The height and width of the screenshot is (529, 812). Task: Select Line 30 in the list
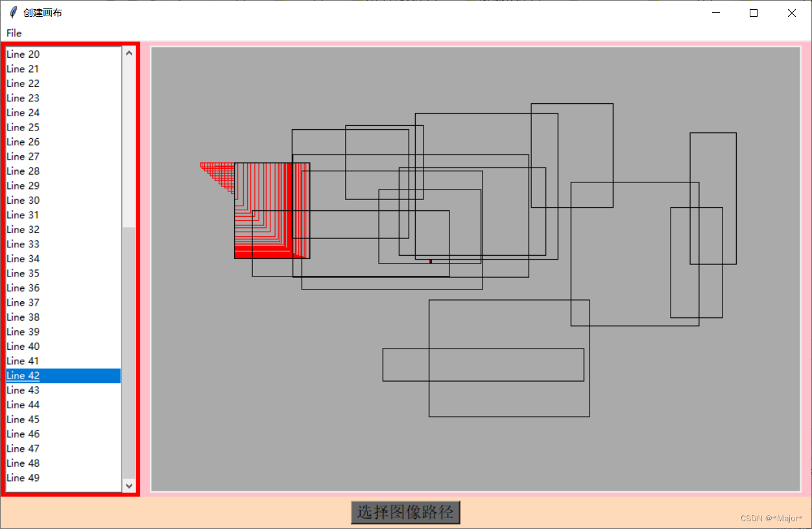pos(63,201)
